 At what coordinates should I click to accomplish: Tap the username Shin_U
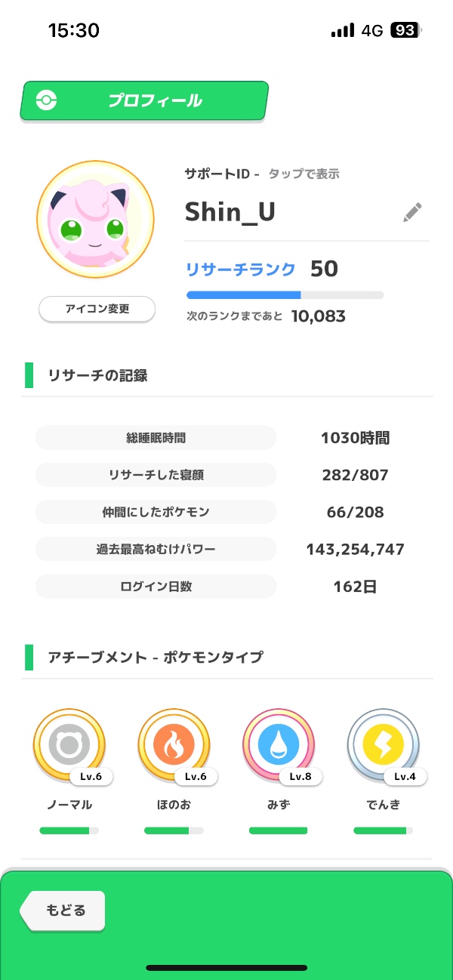230,213
